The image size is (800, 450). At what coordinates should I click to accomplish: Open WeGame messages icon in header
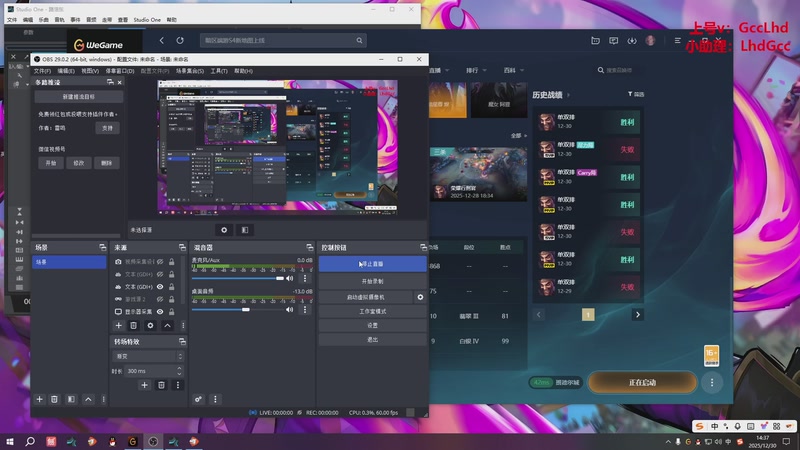[613, 41]
